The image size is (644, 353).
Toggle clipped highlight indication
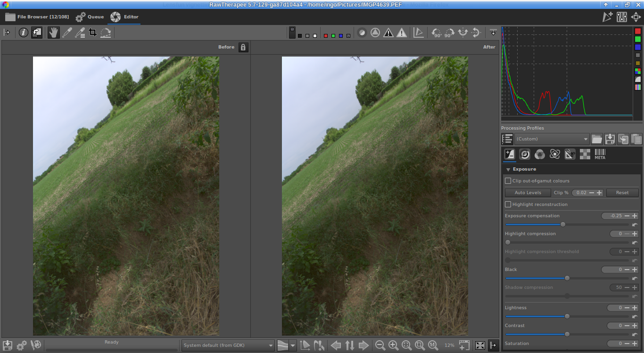[401, 33]
